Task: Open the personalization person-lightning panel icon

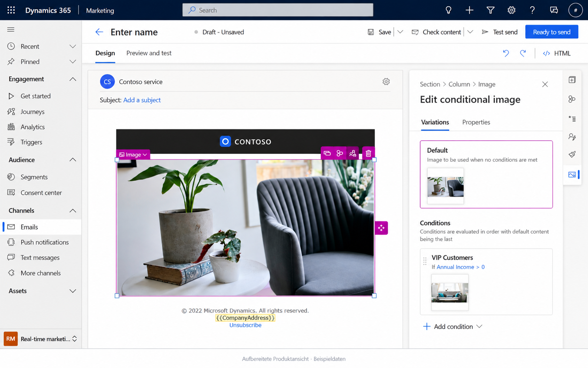Action: point(572,137)
